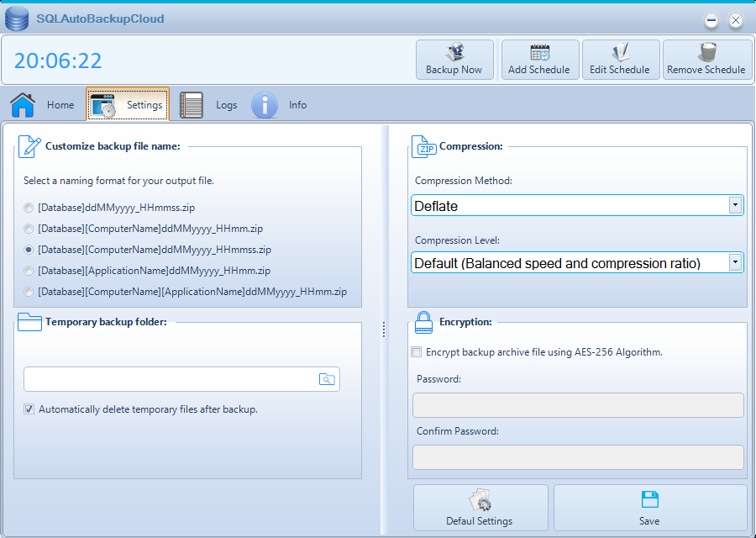
Task: Click the Remove Schedule trash bin icon
Action: tap(707, 52)
